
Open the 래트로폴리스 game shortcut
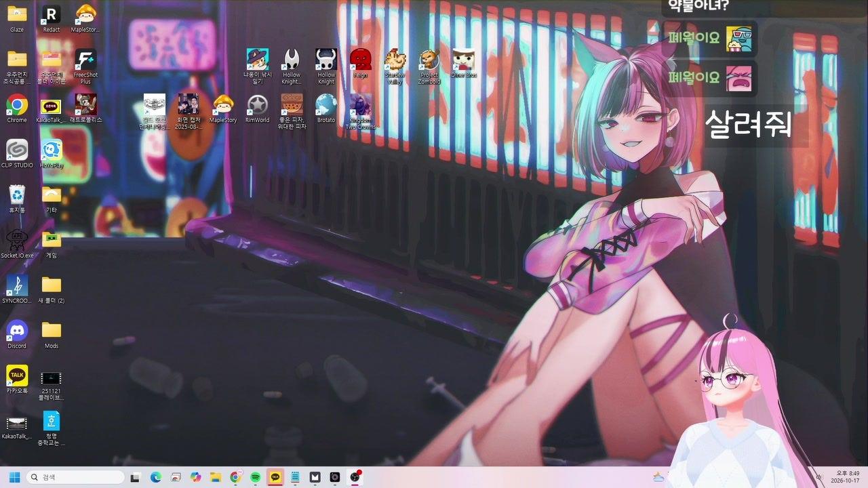click(85, 108)
